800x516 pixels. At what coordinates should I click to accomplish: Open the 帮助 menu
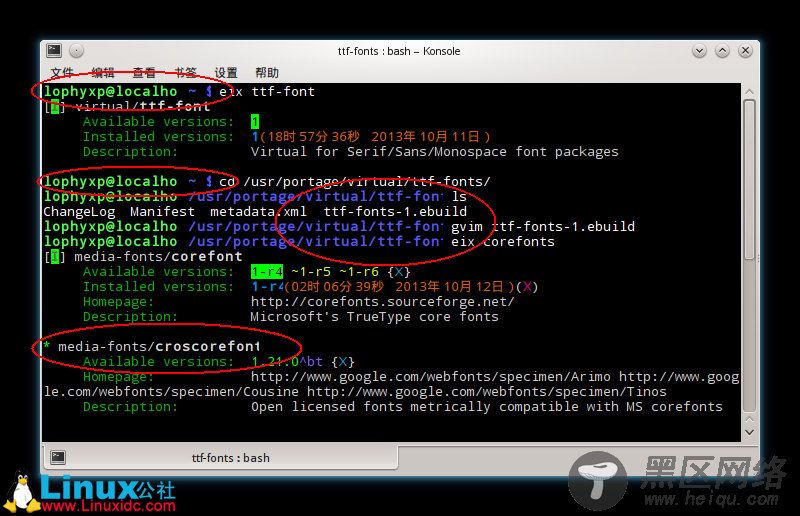267,72
